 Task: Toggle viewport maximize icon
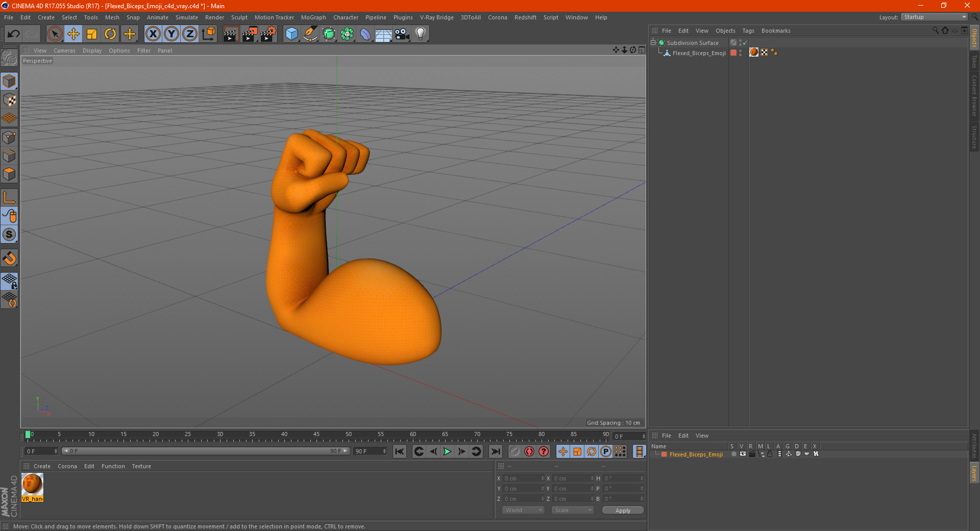pyautogui.click(x=642, y=50)
